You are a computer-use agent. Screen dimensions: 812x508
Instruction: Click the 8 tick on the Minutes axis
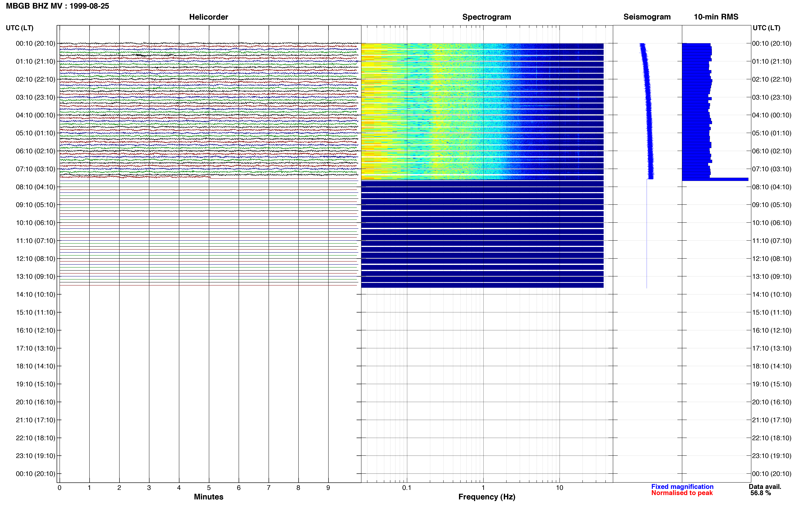(x=298, y=488)
